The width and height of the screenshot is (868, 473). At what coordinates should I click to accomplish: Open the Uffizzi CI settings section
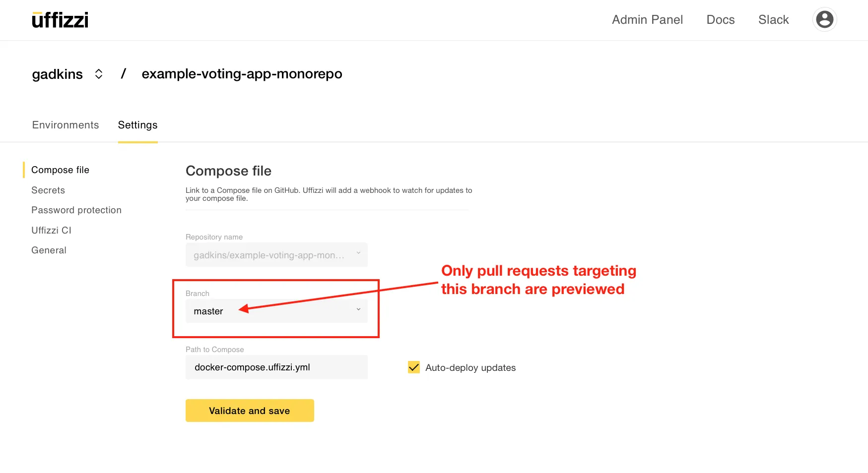coord(51,231)
